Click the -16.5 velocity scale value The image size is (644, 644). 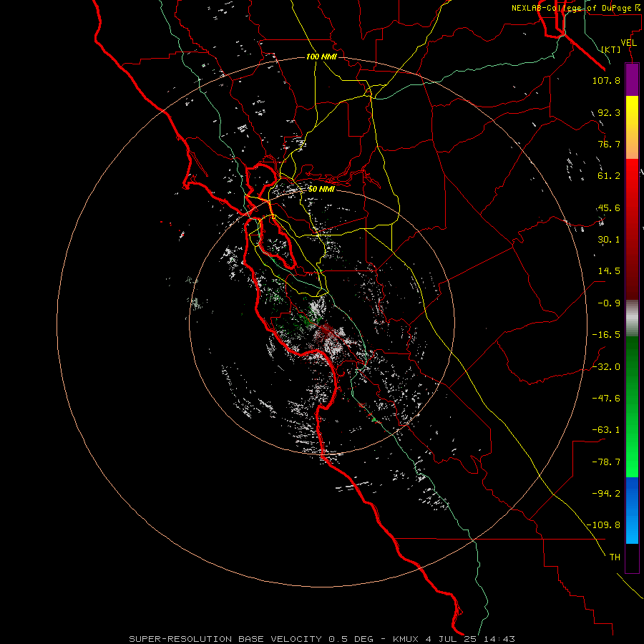click(606, 335)
